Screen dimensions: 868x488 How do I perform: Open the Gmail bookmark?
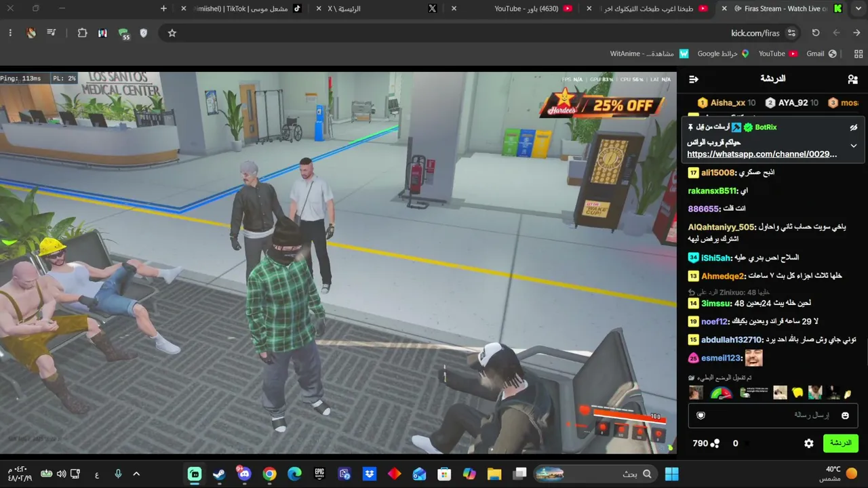(822, 54)
